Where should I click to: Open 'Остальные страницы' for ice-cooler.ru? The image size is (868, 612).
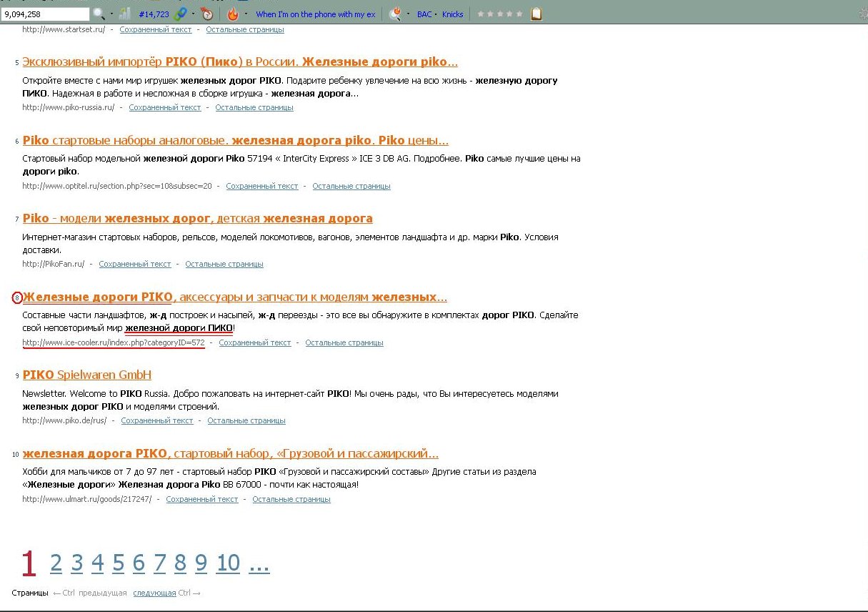[x=344, y=343]
